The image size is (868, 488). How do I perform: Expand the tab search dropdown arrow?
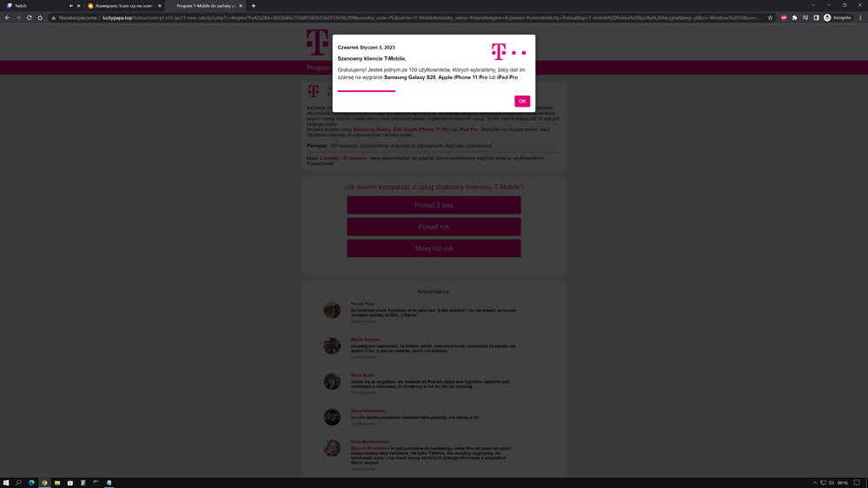813,5
